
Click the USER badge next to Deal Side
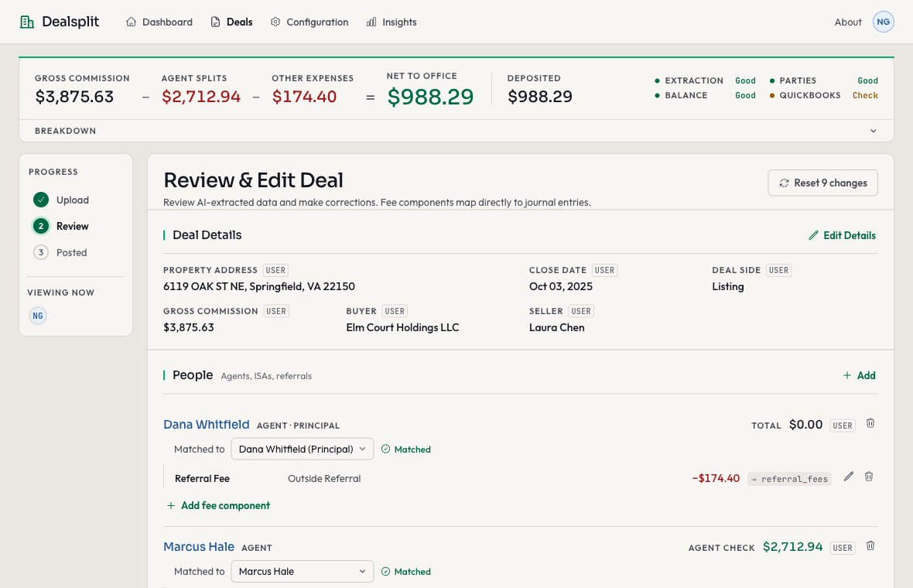[x=778, y=270]
